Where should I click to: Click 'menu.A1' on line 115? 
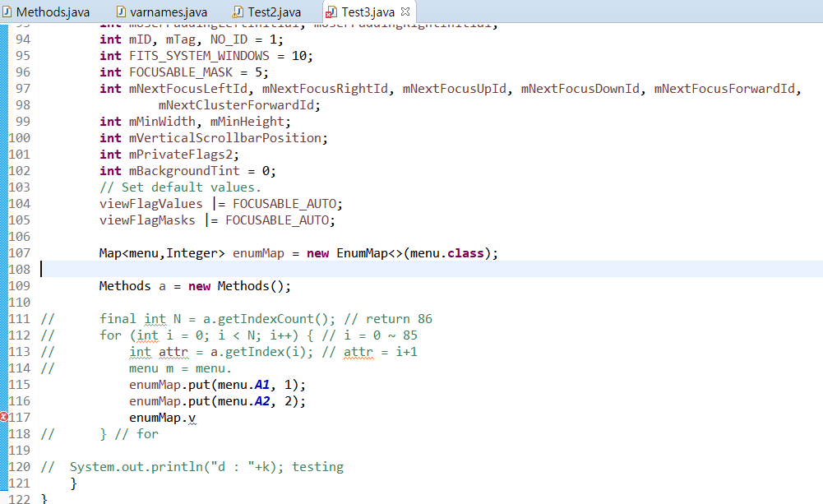click(x=243, y=385)
